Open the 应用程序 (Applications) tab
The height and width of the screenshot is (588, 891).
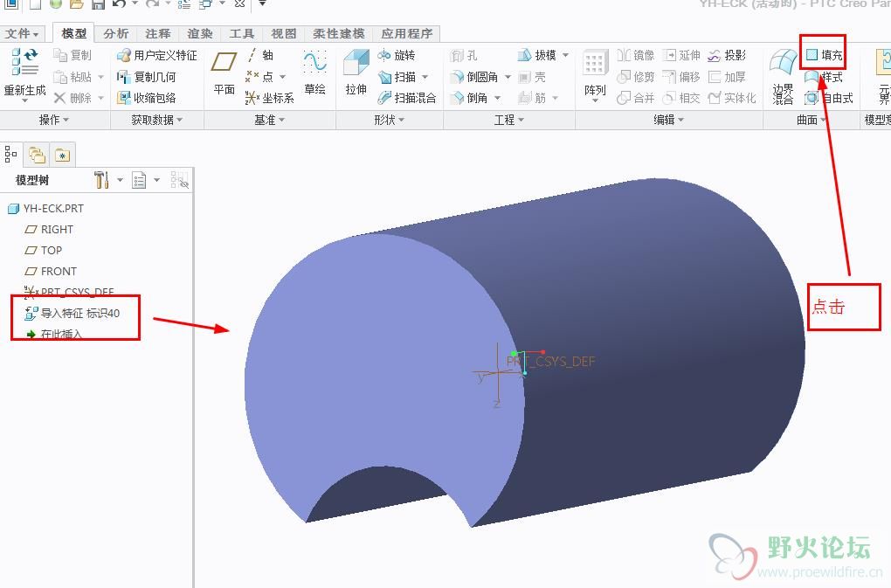click(407, 33)
